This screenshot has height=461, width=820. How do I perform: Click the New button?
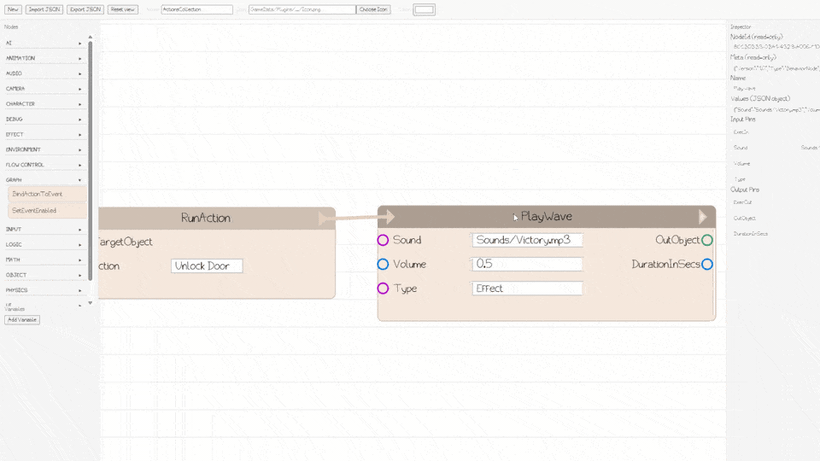(13, 9)
